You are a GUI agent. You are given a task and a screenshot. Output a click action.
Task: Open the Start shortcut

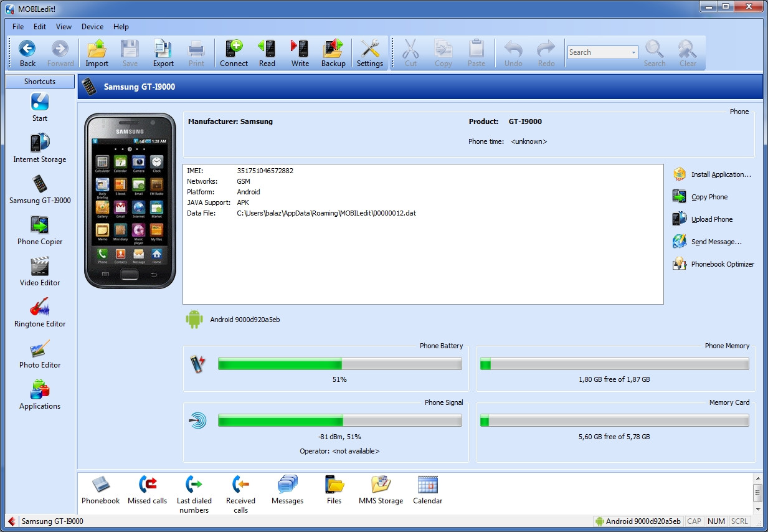pyautogui.click(x=40, y=107)
